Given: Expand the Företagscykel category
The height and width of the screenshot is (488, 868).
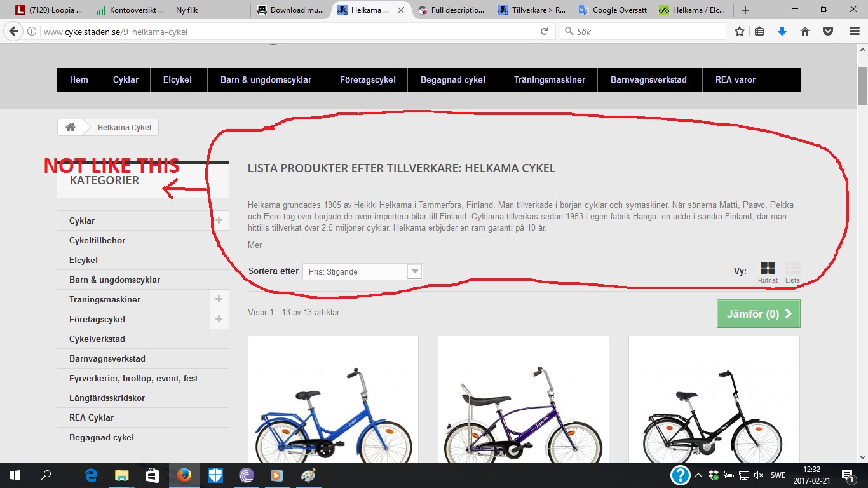Looking at the screenshot, I should click(219, 319).
